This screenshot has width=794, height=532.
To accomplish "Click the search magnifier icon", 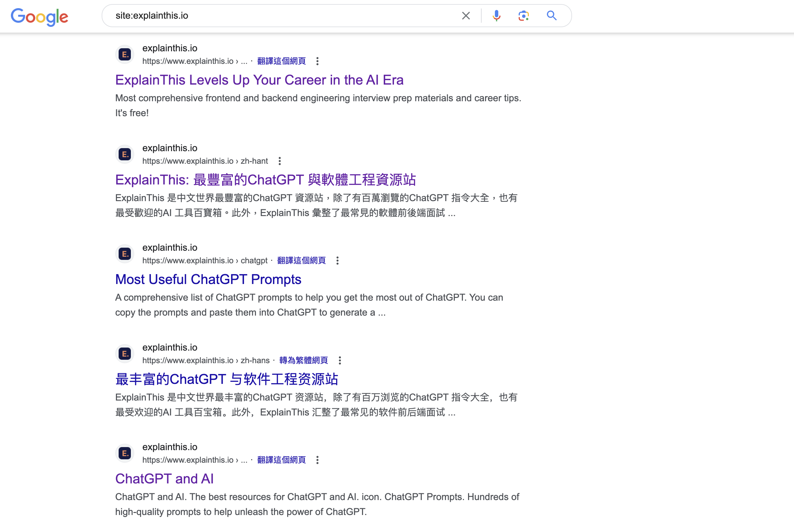I will pyautogui.click(x=551, y=16).
